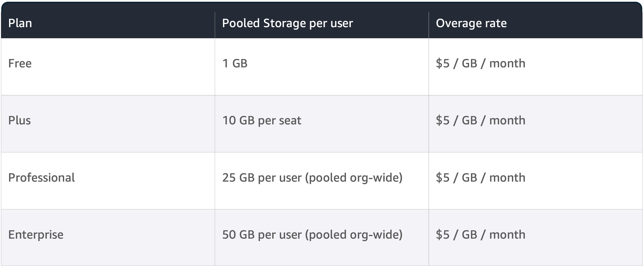Click the Plus plan overage rate

click(x=480, y=120)
